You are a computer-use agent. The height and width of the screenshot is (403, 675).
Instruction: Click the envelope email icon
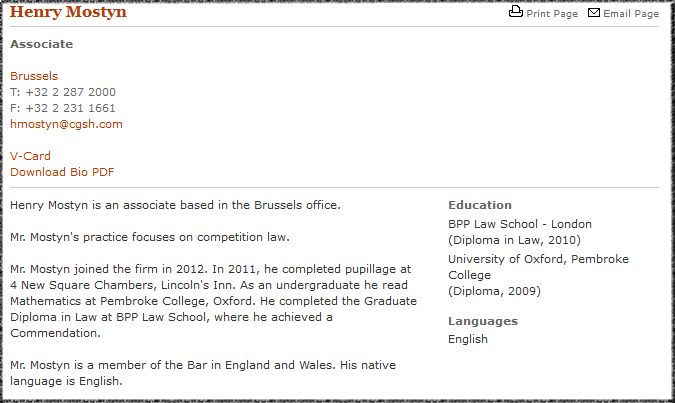coord(594,12)
